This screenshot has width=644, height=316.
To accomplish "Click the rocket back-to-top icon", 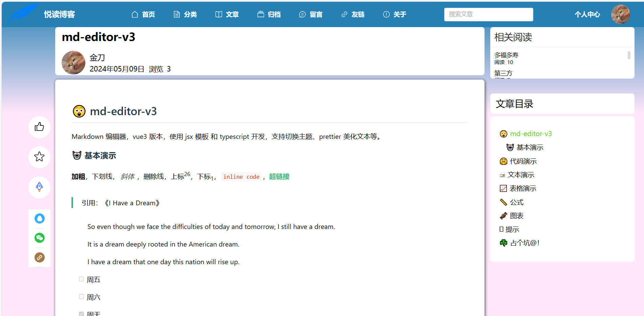I will pyautogui.click(x=39, y=187).
